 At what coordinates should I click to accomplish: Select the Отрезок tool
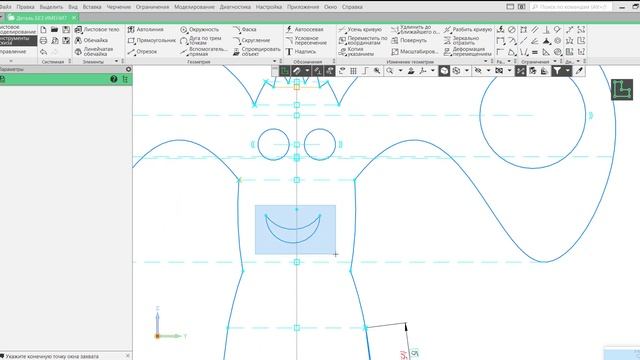tap(142, 52)
